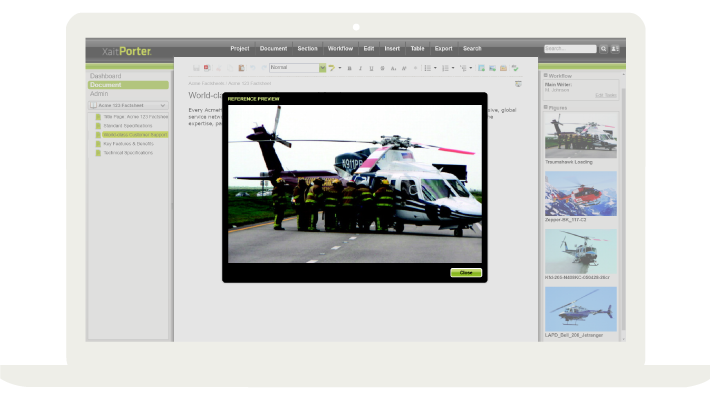Click the magnifier search icon in header
The image size is (710, 399).
604,49
